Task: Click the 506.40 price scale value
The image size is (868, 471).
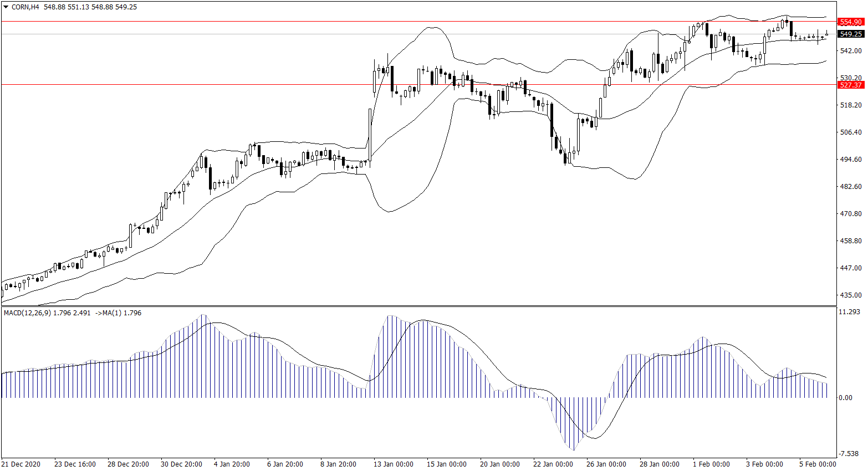Action: tap(851, 132)
